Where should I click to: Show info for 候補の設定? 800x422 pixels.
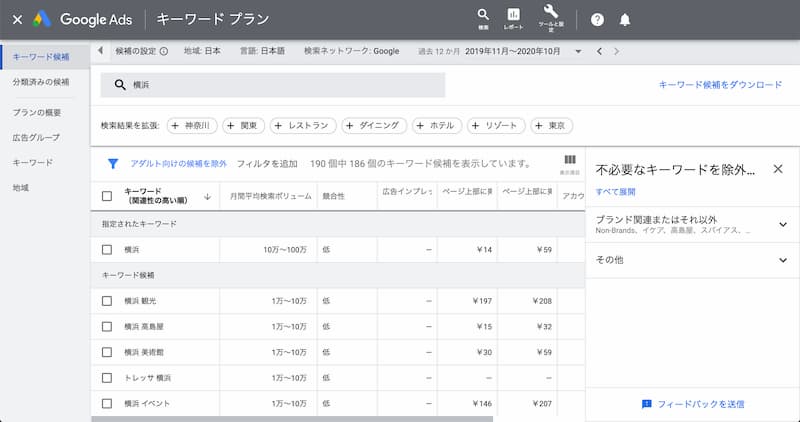(x=164, y=51)
